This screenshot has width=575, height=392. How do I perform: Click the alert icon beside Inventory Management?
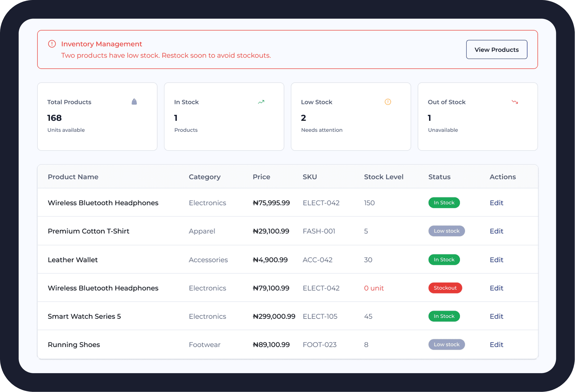coord(52,44)
